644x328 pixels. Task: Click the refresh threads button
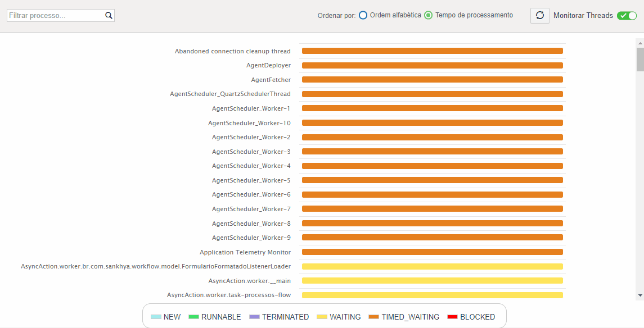pos(540,16)
